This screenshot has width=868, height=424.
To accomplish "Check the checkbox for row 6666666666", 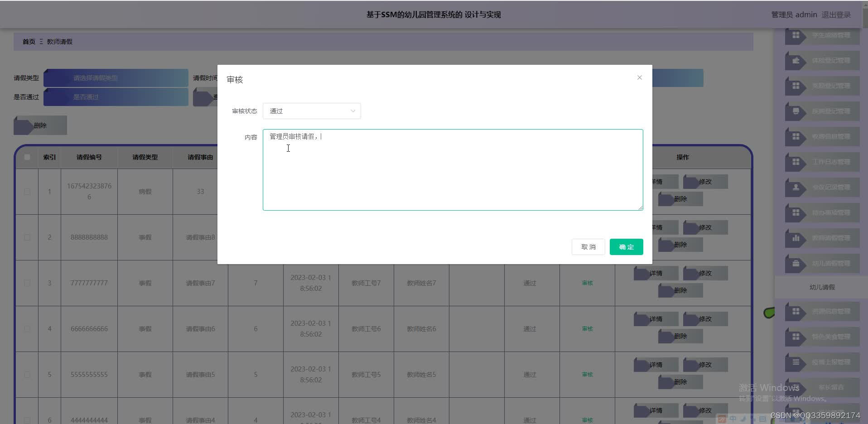I will point(27,329).
